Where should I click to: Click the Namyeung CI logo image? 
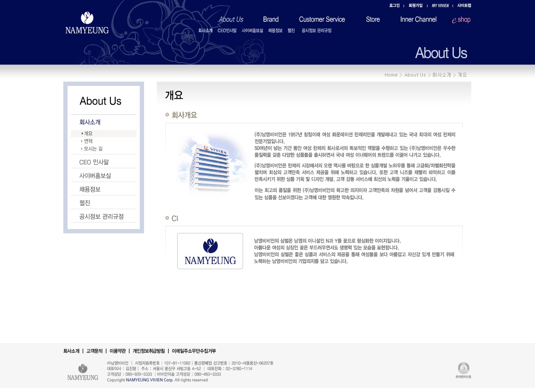point(210,251)
